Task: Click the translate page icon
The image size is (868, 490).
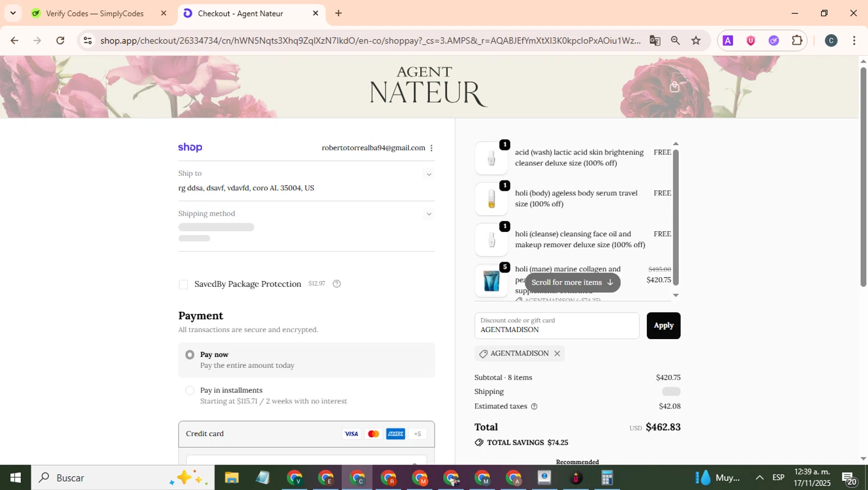Action: 654,40
